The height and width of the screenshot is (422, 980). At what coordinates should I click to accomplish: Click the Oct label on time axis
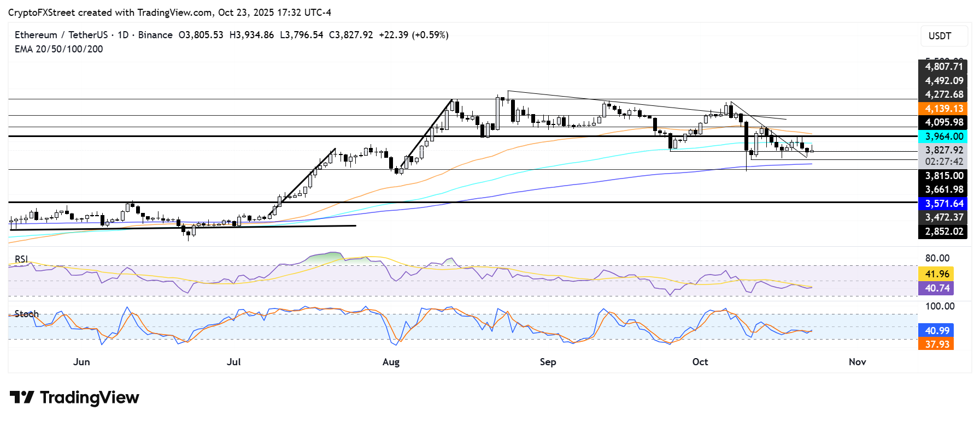[700, 362]
